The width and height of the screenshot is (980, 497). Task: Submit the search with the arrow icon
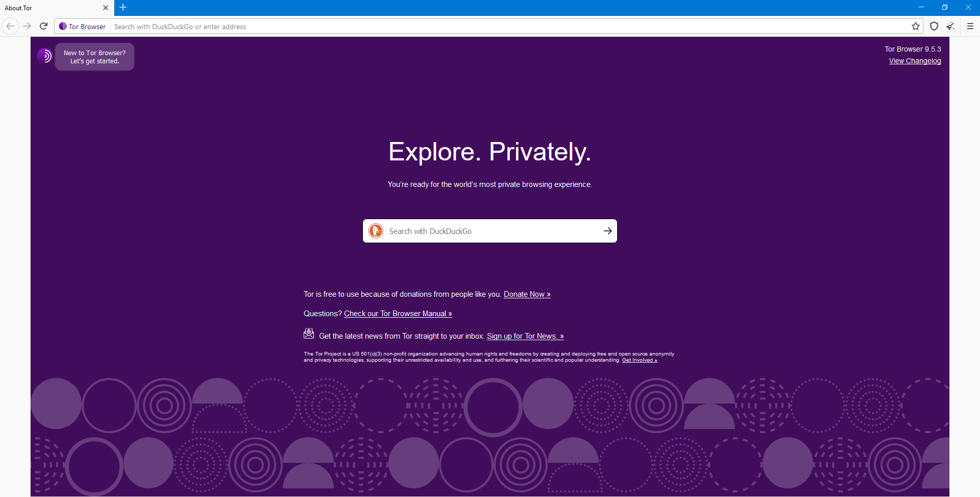(x=607, y=231)
